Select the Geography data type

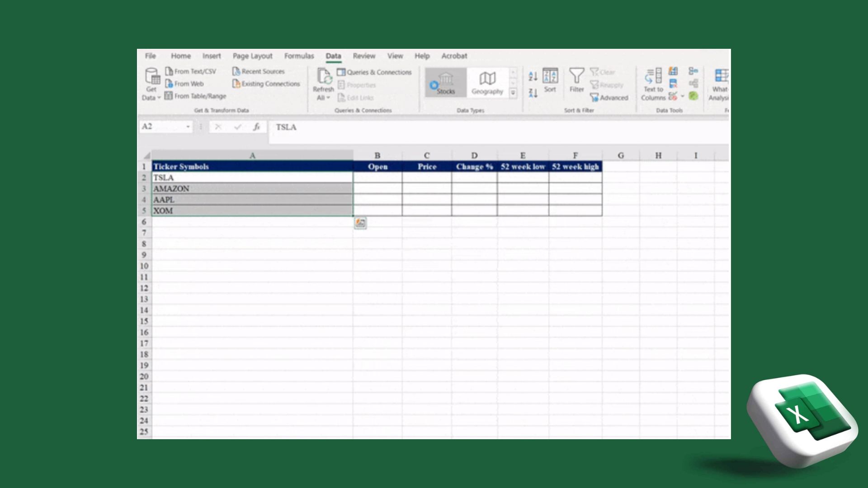(487, 83)
